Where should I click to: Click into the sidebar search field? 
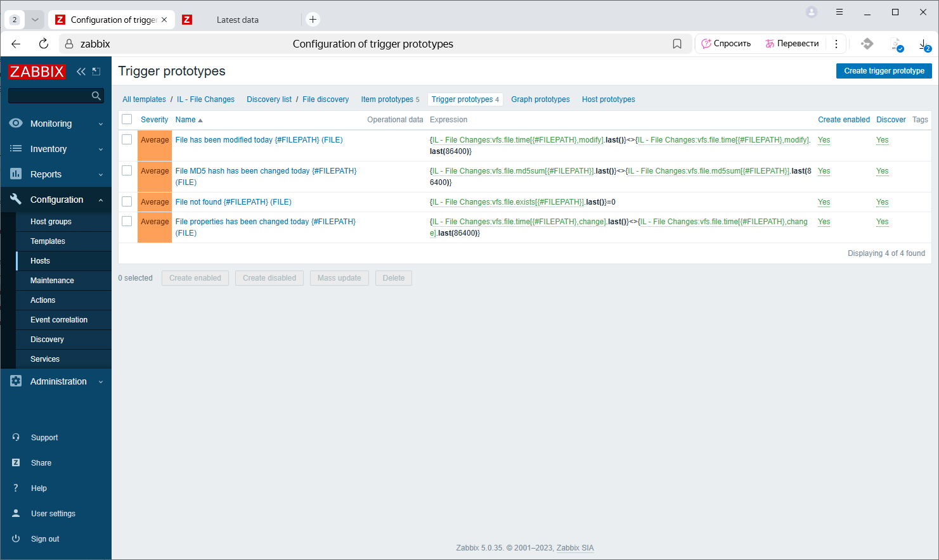click(x=49, y=96)
